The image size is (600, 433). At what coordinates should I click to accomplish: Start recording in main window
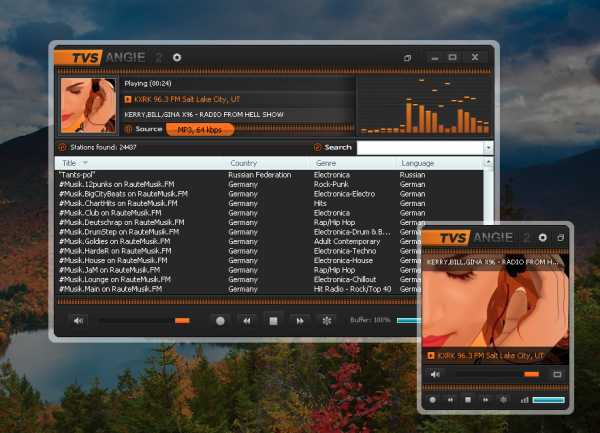[220, 321]
